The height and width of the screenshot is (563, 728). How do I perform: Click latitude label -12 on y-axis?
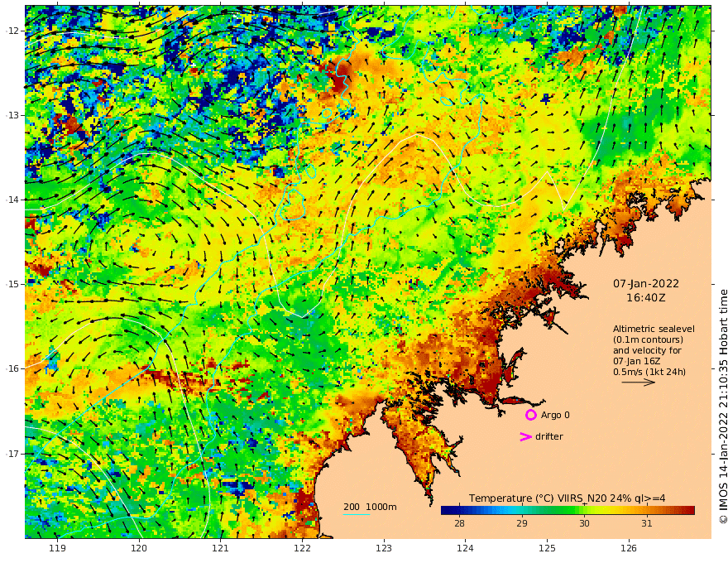click(x=12, y=31)
